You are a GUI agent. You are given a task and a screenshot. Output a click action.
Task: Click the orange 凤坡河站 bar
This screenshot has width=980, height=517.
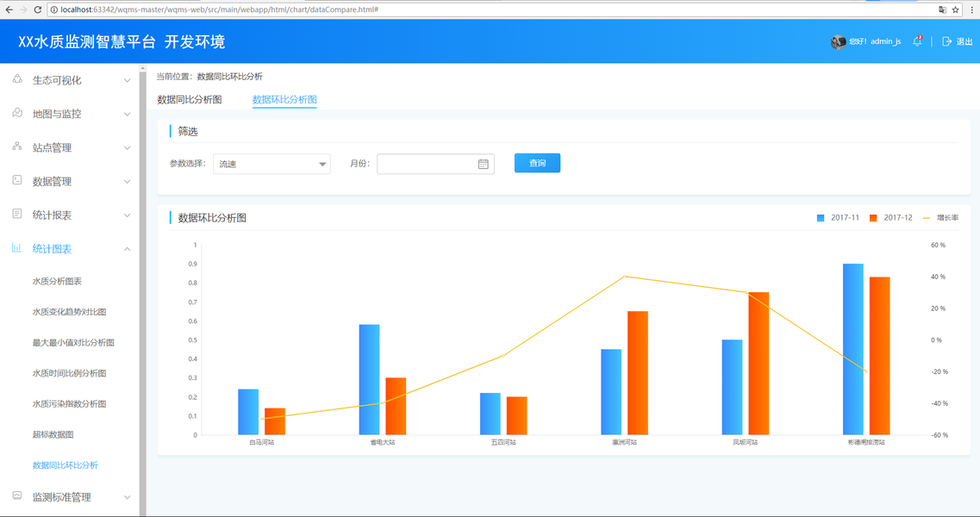[x=758, y=364]
